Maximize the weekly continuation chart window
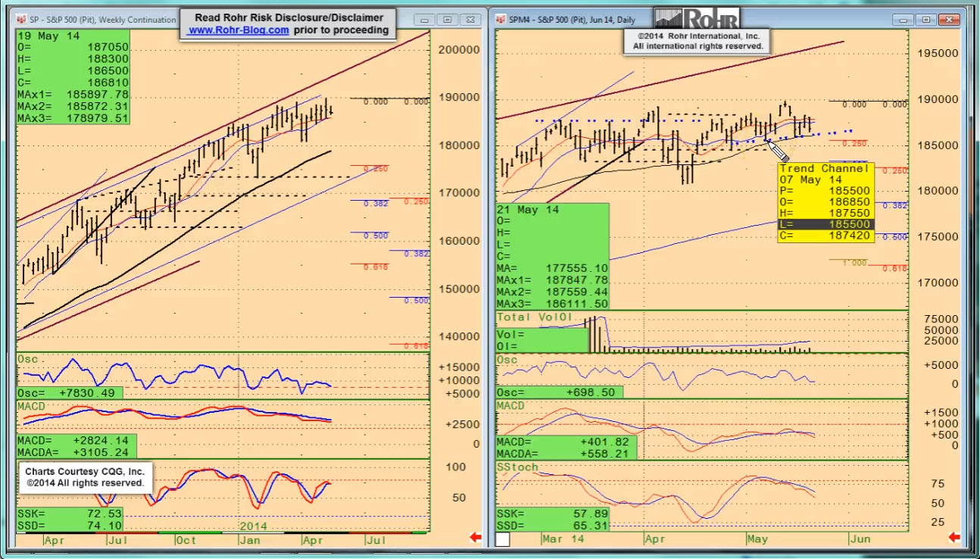This screenshot has height=559, width=980. click(448, 19)
